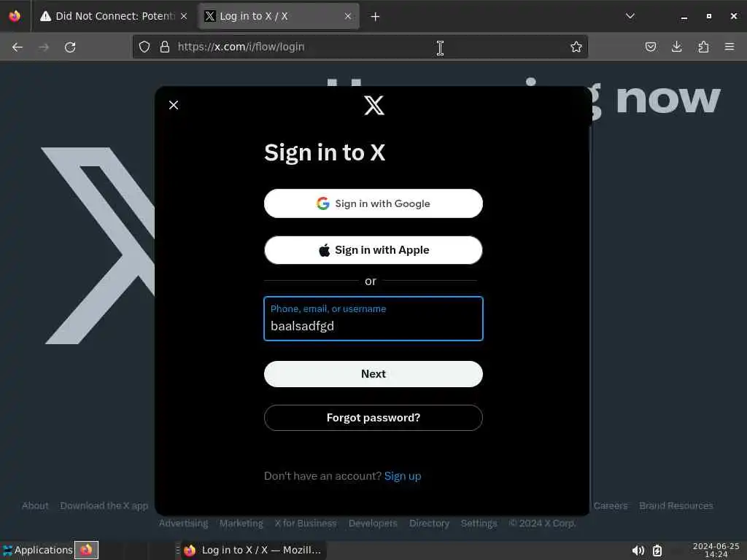Viewport: 747px width, 560px height.
Task: Open X for Business footer link
Action: click(x=306, y=524)
